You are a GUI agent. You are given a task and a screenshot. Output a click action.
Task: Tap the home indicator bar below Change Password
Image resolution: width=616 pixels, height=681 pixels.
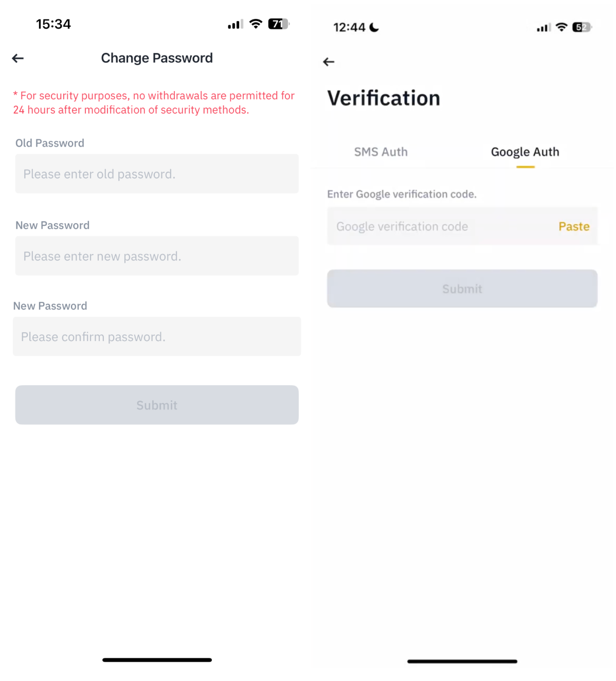coord(157,660)
